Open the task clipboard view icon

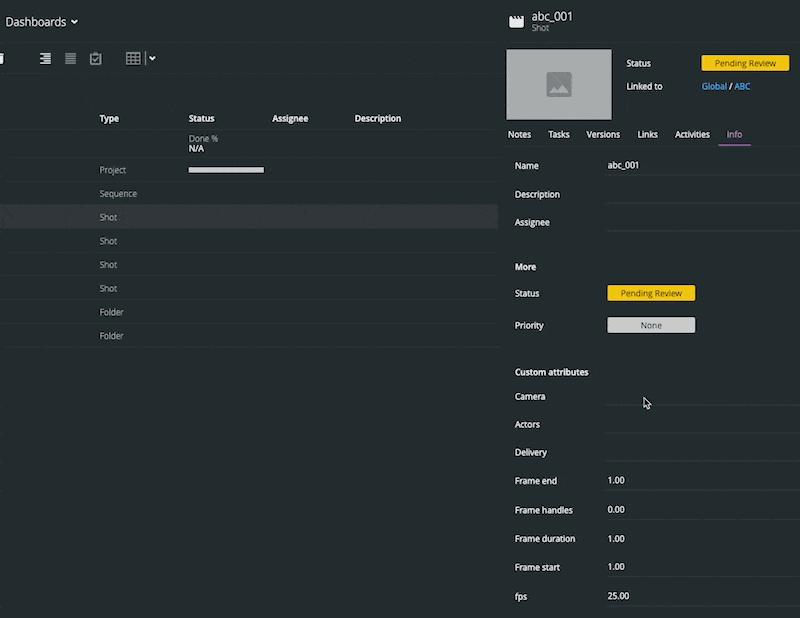pos(95,59)
